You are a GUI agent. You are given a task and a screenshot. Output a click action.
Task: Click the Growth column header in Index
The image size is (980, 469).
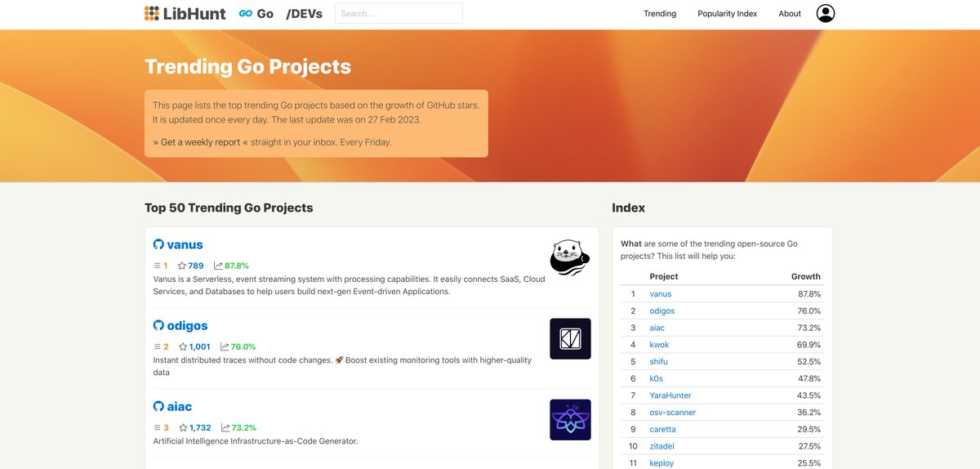point(806,276)
